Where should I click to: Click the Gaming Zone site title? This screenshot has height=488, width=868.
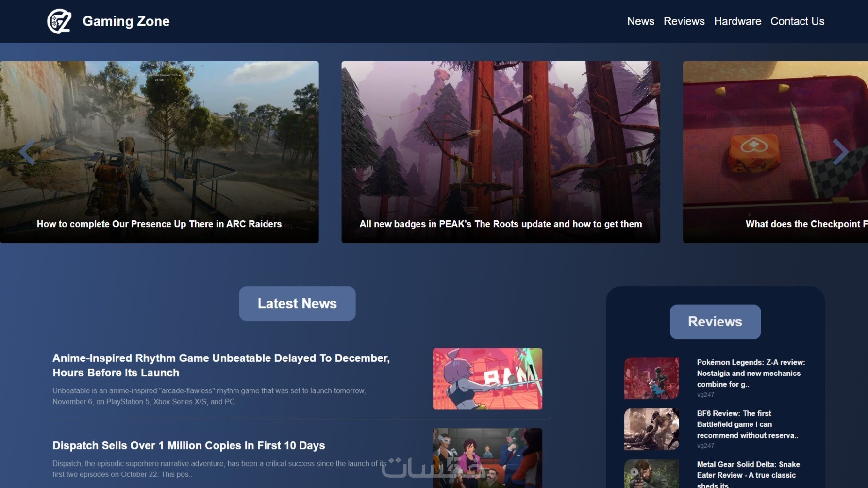coord(126,21)
